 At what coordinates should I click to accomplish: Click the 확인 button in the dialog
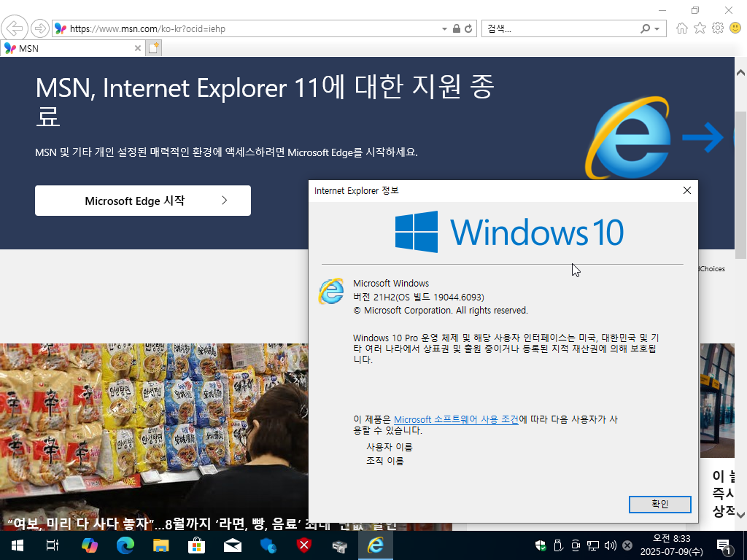(x=659, y=505)
